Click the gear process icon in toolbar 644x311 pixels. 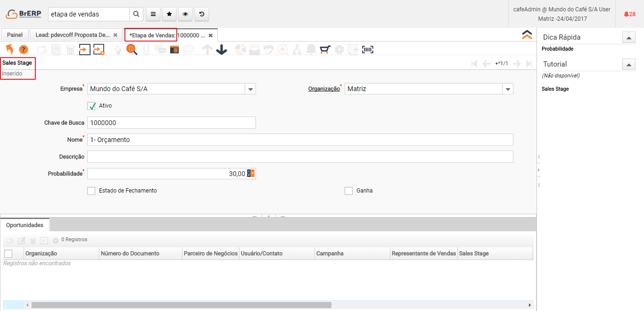point(339,50)
